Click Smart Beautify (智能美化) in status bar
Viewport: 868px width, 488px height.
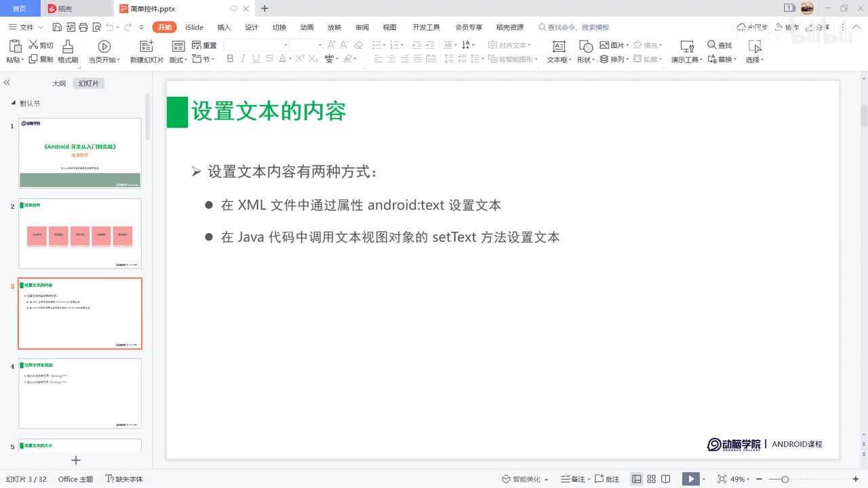tap(525, 479)
